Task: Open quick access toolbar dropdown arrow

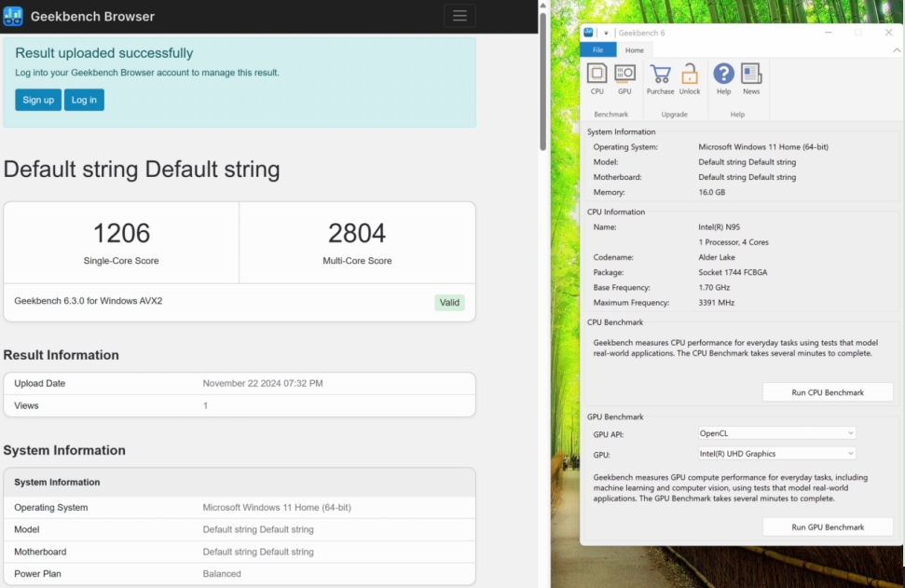Action: [606, 33]
